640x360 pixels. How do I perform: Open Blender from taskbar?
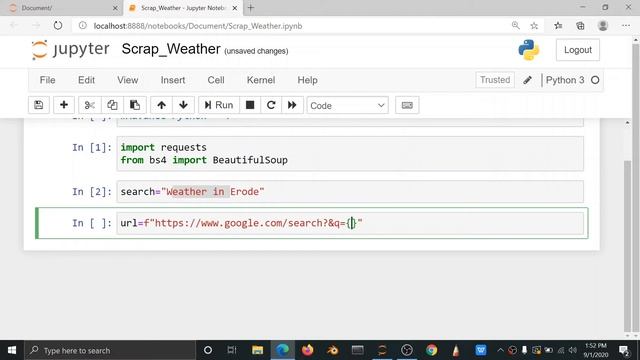[332, 350]
